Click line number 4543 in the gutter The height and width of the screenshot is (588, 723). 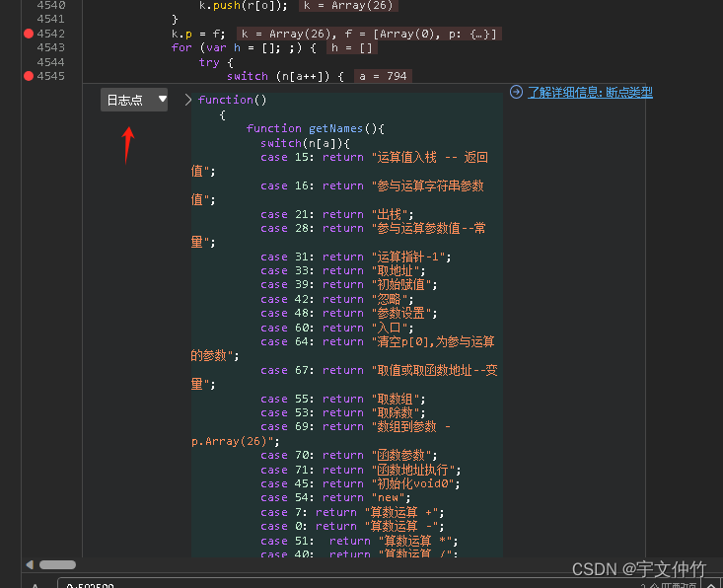point(50,47)
